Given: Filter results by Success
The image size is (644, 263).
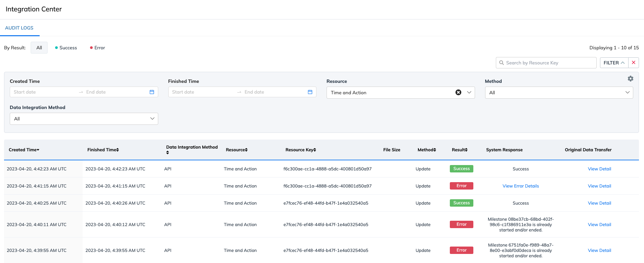Looking at the screenshot, I should pyautogui.click(x=66, y=48).
